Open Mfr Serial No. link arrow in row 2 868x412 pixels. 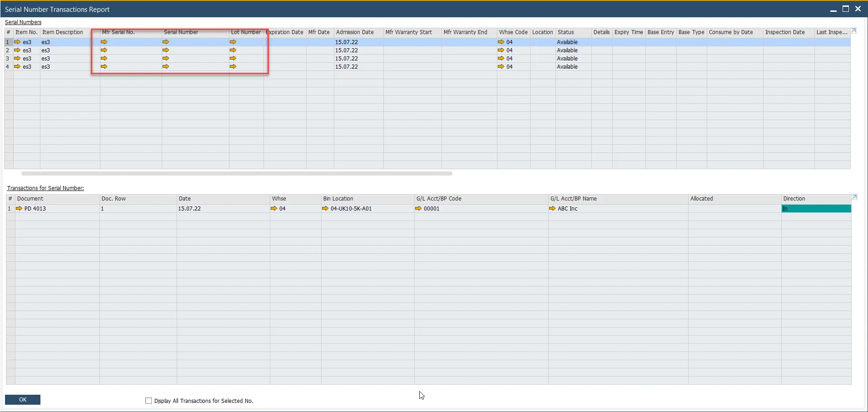click(x=104, y=50)
